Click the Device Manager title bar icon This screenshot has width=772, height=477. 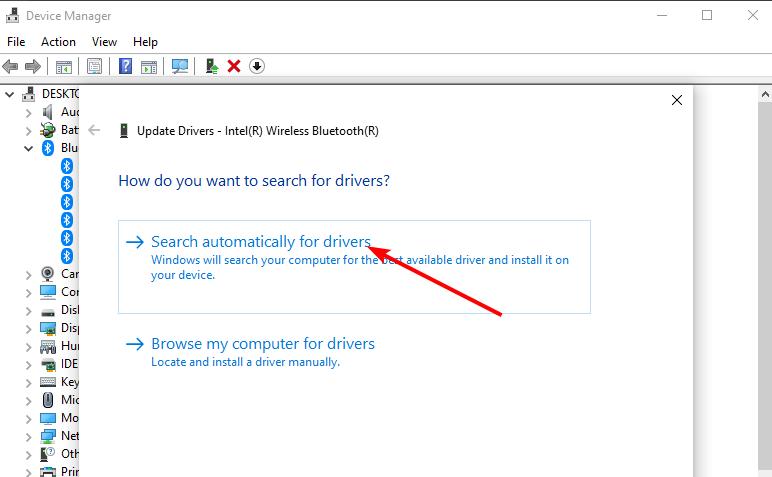[13, 16]
